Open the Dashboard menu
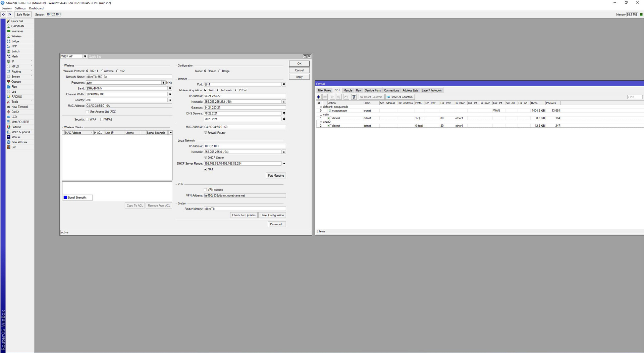The width and height of the screenshot is (644, 353). tap(36, 8)
